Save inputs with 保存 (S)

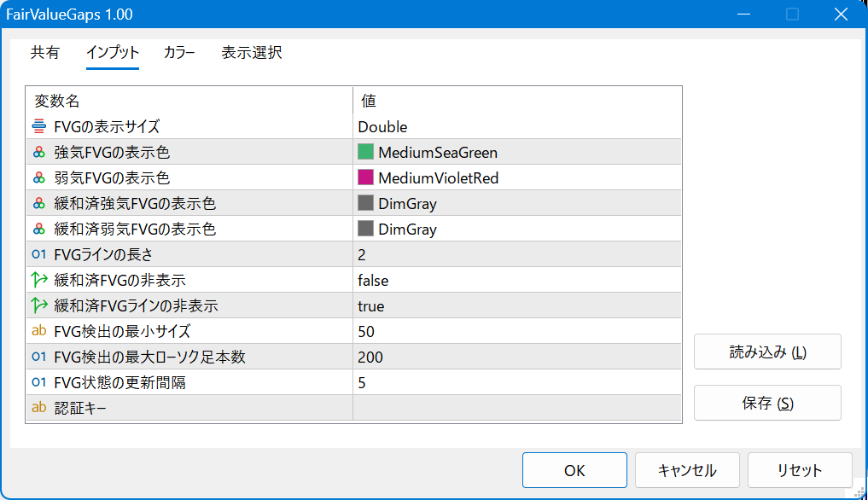[767, 403]
